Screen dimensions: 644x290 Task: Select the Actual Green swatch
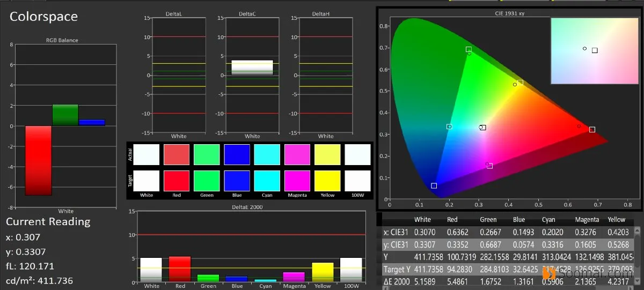pos(207,154)
